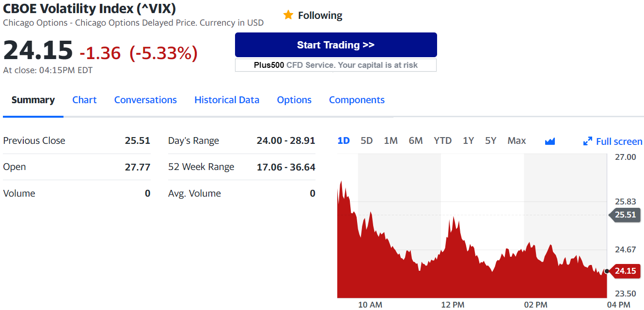The image size is (644, 310).
Task: Click the -1.36 price change value
Action: click(100, 53)
